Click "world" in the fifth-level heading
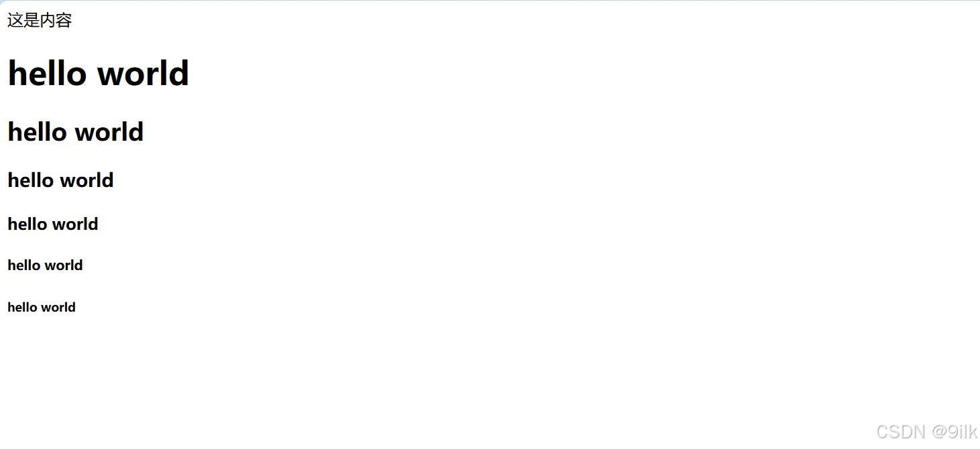 (64, 265)
